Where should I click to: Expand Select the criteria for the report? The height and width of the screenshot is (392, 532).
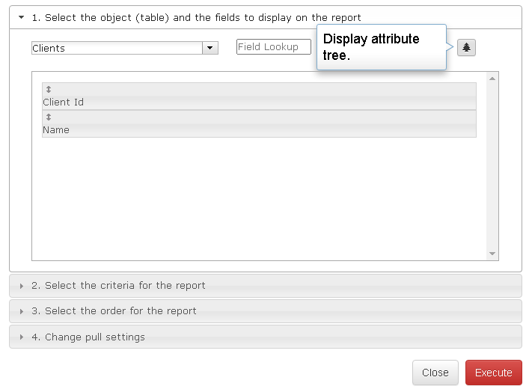pyautogui.click(x=125, y=286)
